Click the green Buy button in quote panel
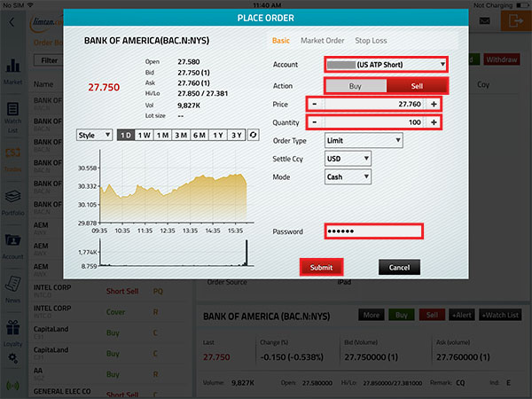 [402, 315]
